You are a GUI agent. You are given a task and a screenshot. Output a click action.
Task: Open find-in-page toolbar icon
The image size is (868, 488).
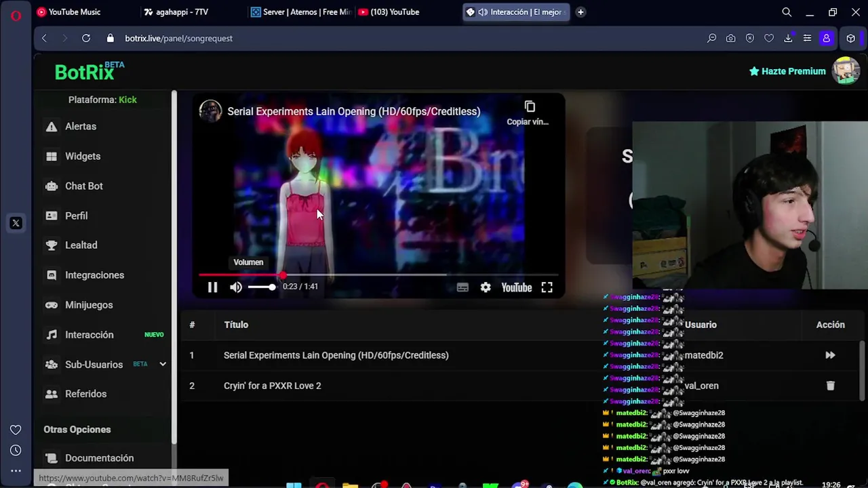(x=711, y=39)
